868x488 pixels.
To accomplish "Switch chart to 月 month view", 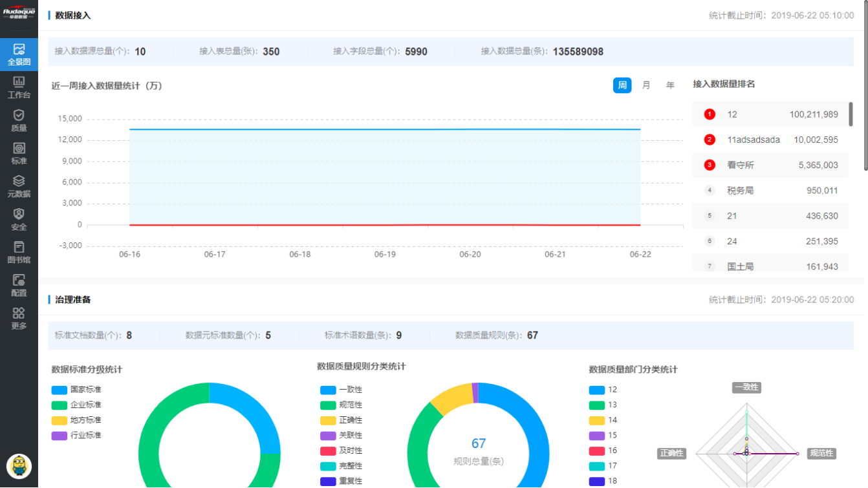I will tap(646, 85).
